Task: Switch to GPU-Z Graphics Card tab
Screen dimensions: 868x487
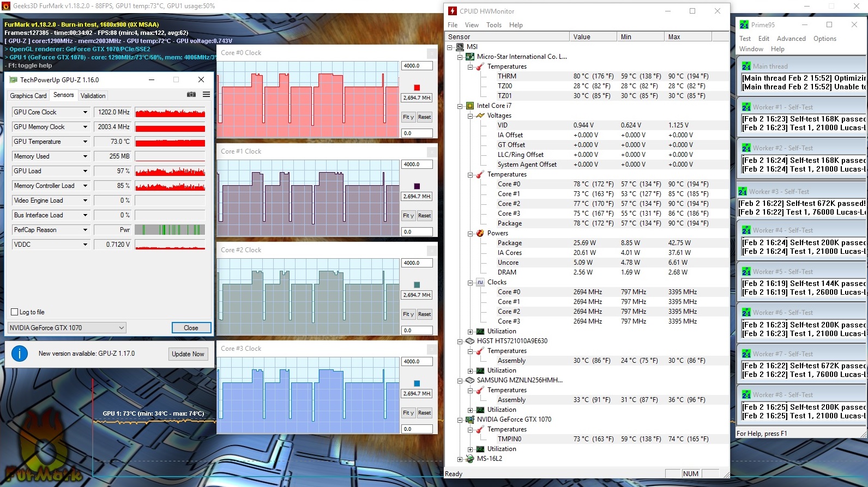Action: [x=28, y=96]
